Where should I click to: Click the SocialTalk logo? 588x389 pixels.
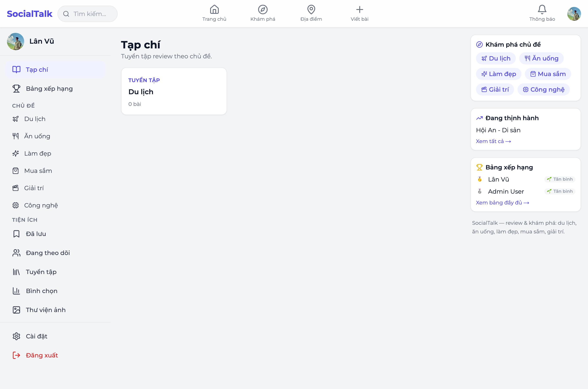click(30, 14)
